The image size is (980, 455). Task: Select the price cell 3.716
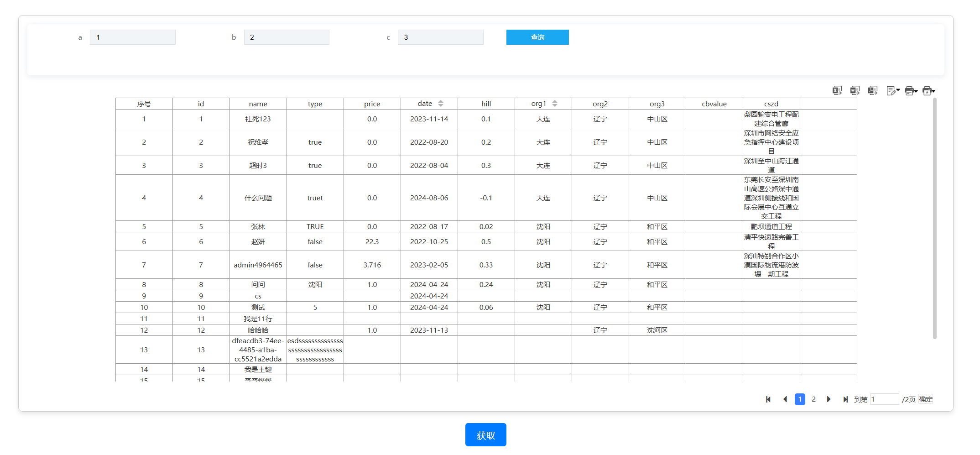click(x=372, y=265)
